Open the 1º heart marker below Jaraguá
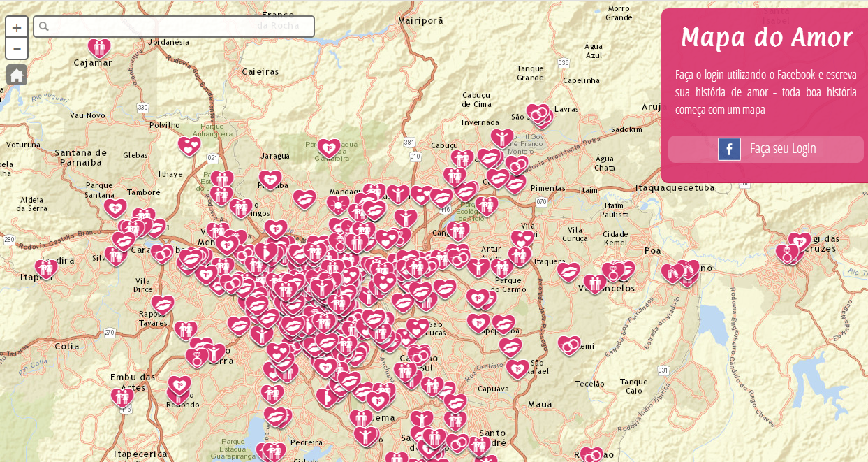868x462 pixels. 270,180
